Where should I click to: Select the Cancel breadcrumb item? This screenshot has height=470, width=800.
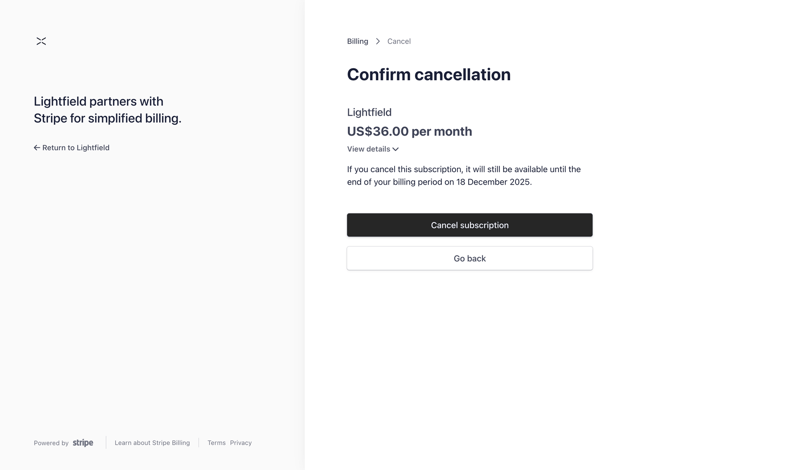[x=399, y=41]
